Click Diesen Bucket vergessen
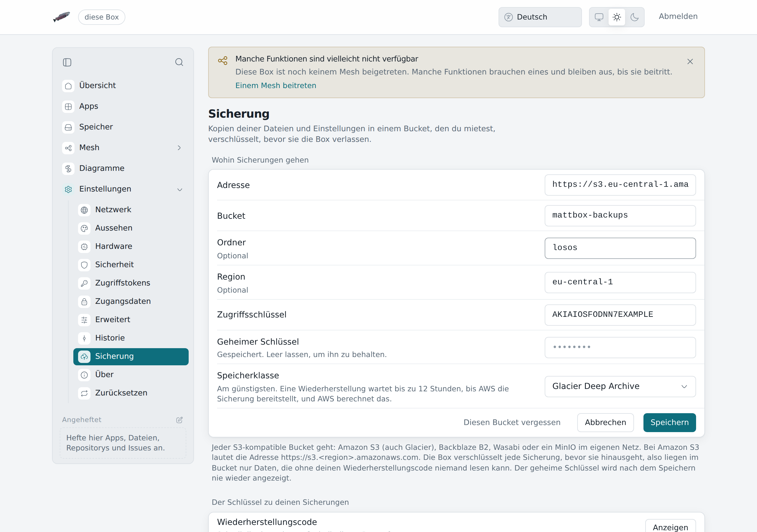 pyautogui.click(x=512, y=422)
